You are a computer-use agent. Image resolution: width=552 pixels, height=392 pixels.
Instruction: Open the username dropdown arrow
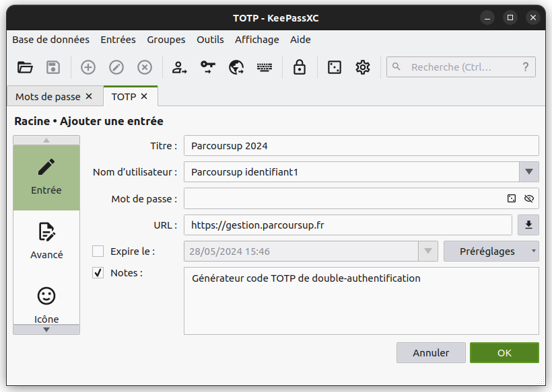[529, 172]
